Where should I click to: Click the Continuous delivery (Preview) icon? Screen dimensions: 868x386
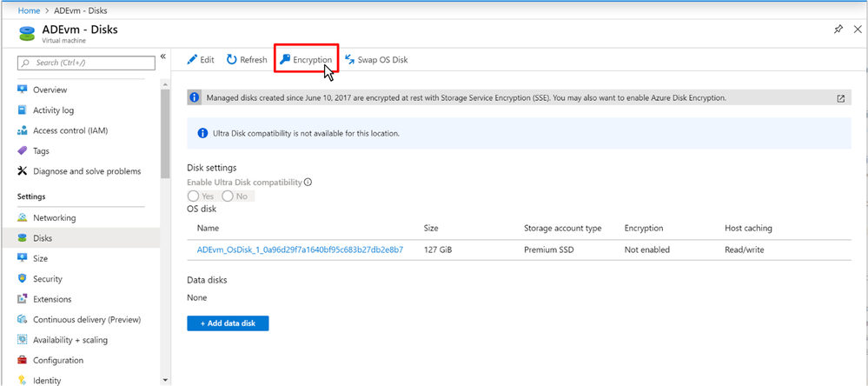22,320
